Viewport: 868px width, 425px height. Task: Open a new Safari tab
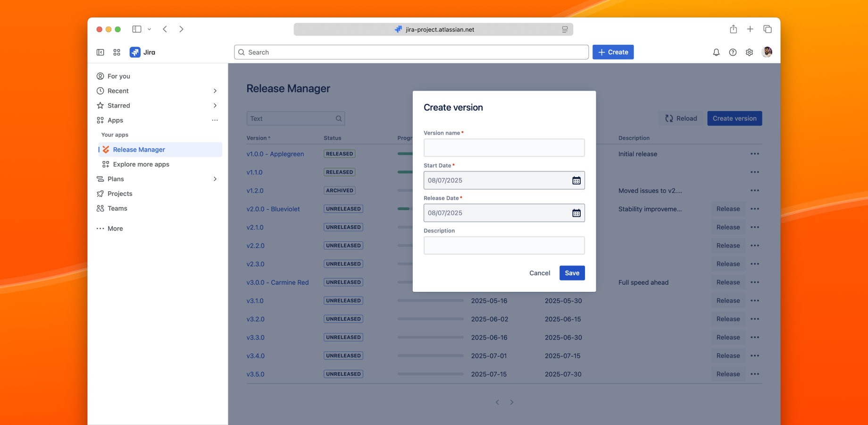[750, 29]
